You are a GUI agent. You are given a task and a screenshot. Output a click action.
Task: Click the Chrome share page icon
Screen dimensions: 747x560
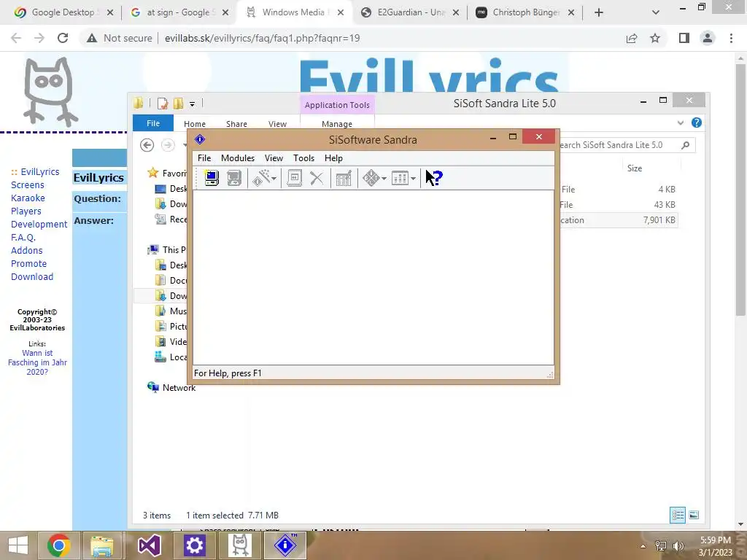click(x=632, y=38)
